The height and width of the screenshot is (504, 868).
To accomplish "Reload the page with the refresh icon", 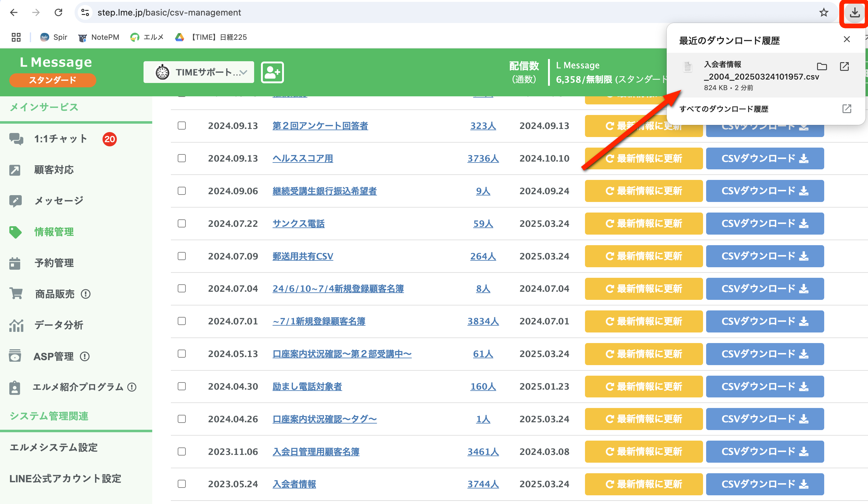I will pyautogui.click(x=58, y=13).
